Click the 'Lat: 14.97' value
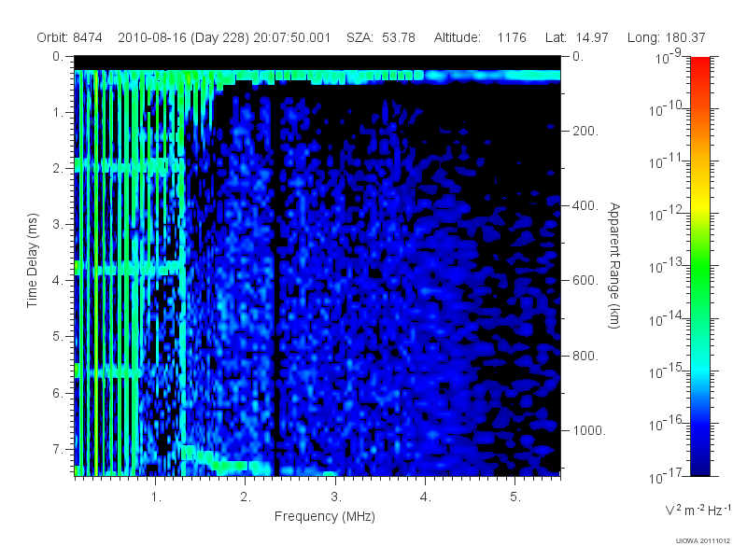747x560 pixels. click(577, 37)
